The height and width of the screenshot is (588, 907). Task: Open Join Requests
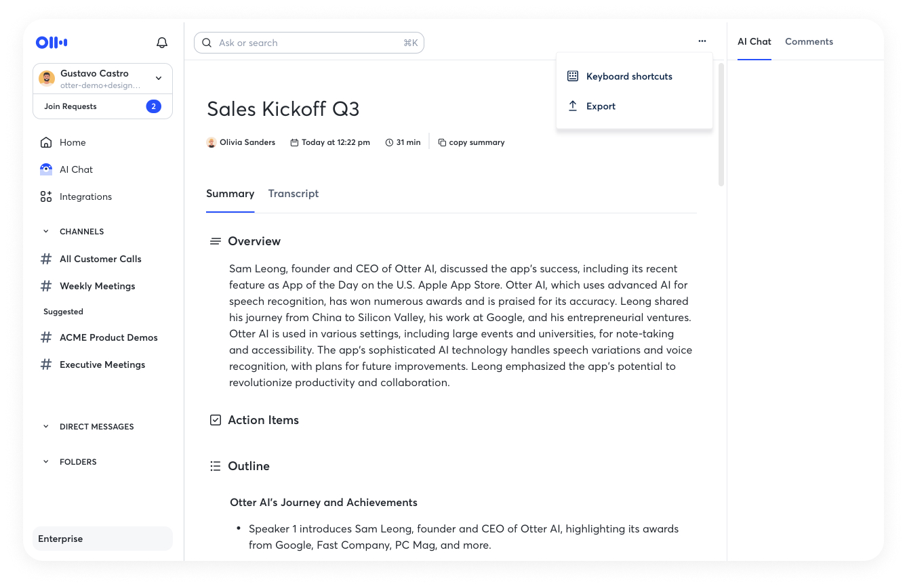click(x=102, y=106)
